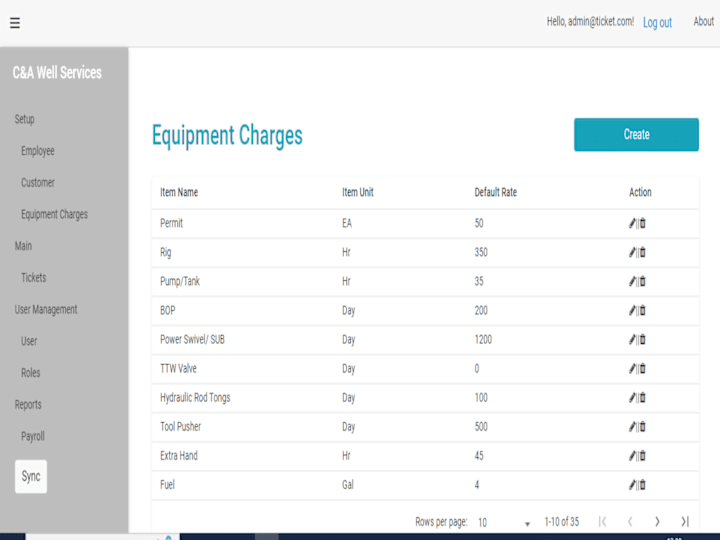720x540 pixels.
Task: Open User under User Management
Action: pyautogui.click(x=29, y=341)
